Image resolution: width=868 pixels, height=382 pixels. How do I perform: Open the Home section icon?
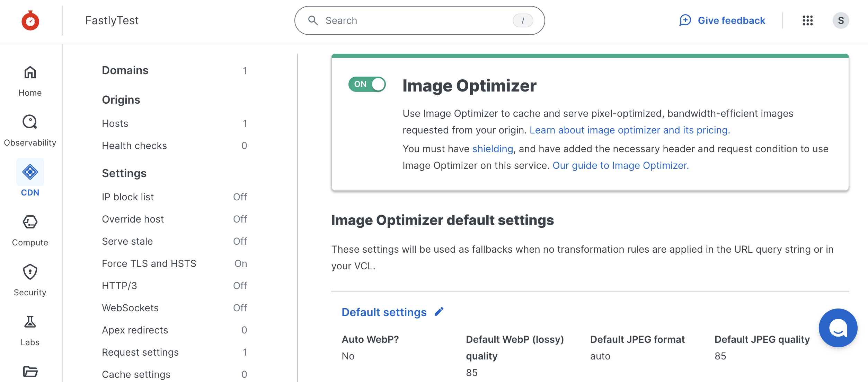(30, 72)
